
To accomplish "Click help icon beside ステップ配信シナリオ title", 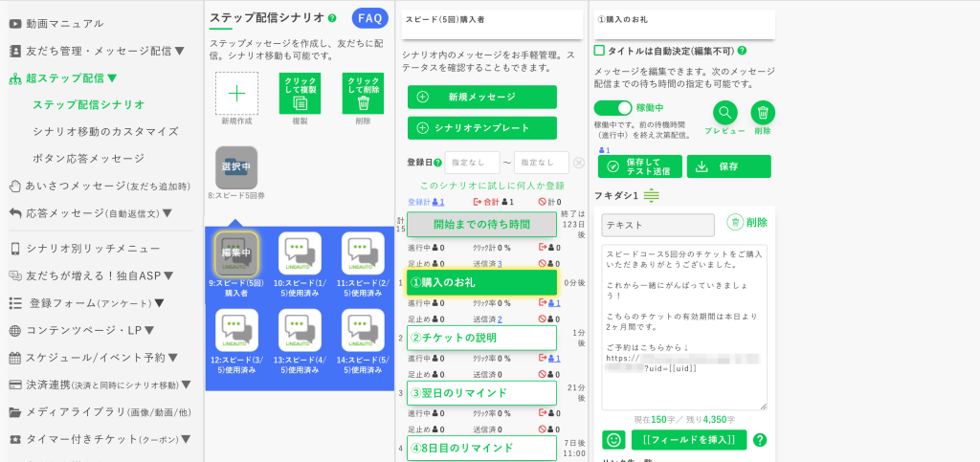I will pos(332,18).
